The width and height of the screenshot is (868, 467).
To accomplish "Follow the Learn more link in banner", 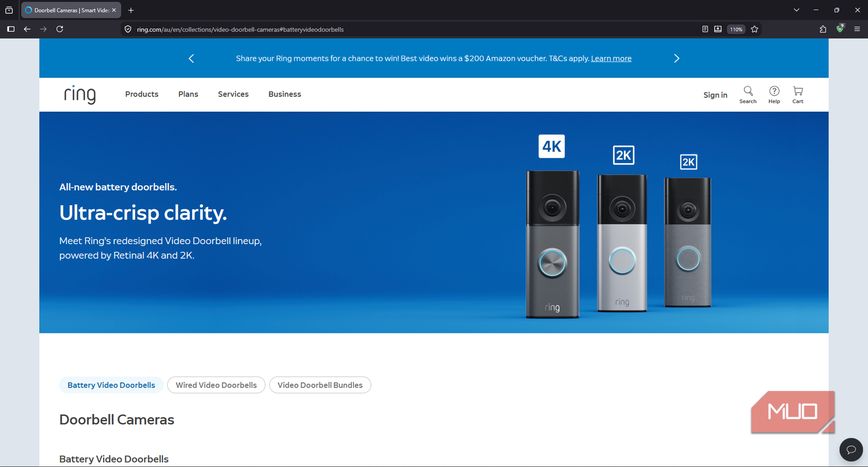I will (611, 58).
